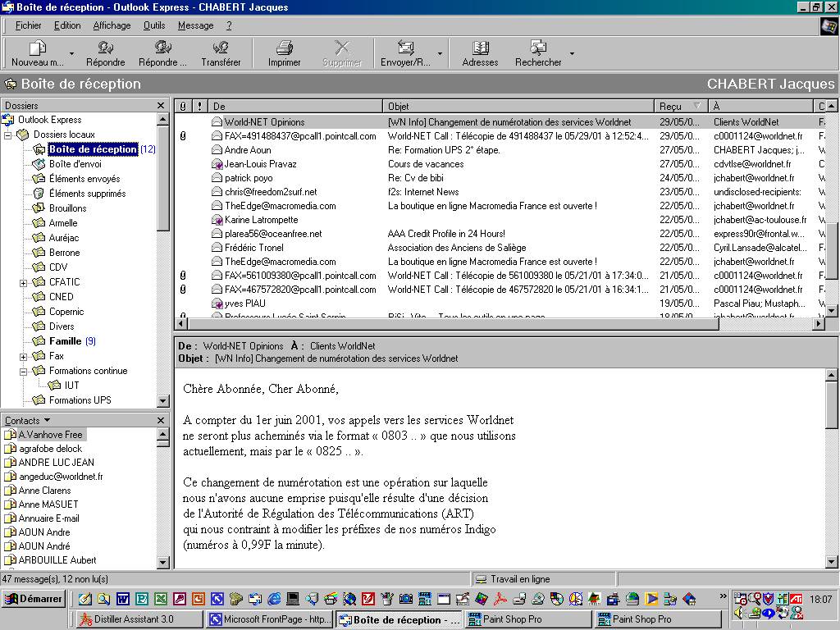
Task: Launch Internet Explorer from quick launch
Action: (274, 598)
